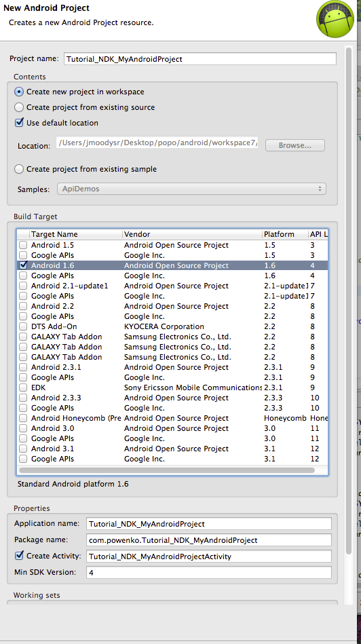The image size is (361, 644).
Task: Select Sony Ericsson Mobile Communications cell
Action: (193, 387)
